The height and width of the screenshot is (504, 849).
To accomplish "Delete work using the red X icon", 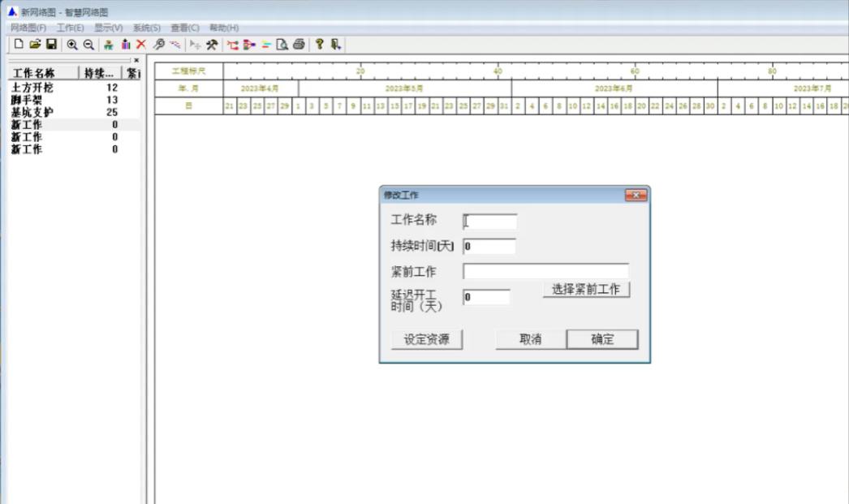I will (x=141, y=45).
